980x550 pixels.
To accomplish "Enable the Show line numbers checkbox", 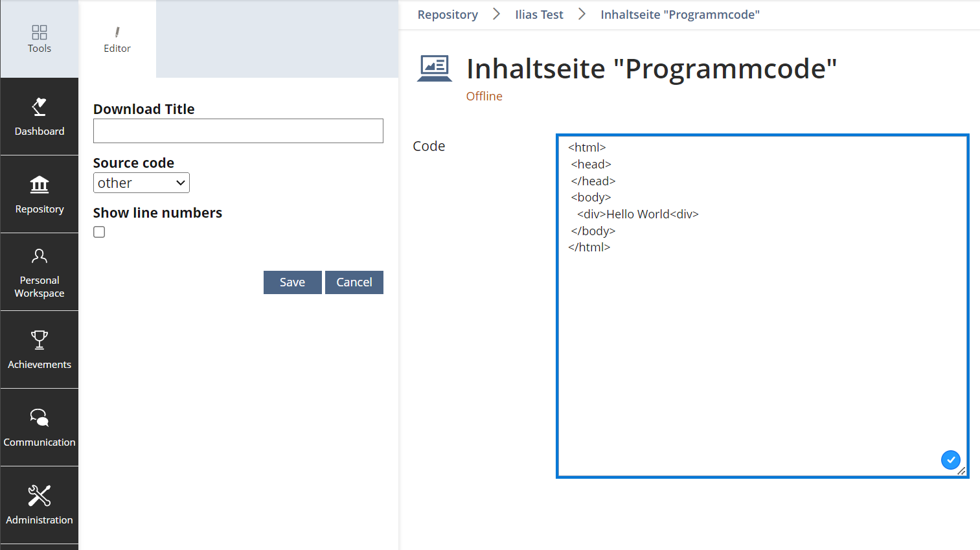I will coord(99,232).
